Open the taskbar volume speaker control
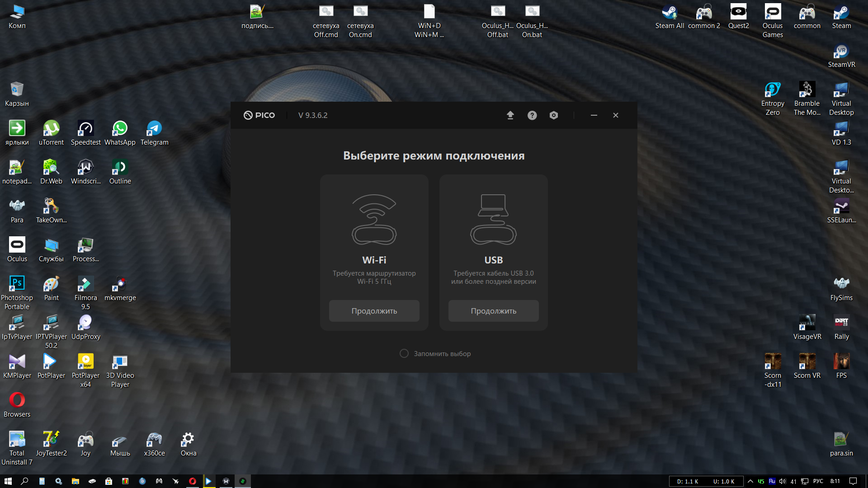 click(x=783, y=481)
